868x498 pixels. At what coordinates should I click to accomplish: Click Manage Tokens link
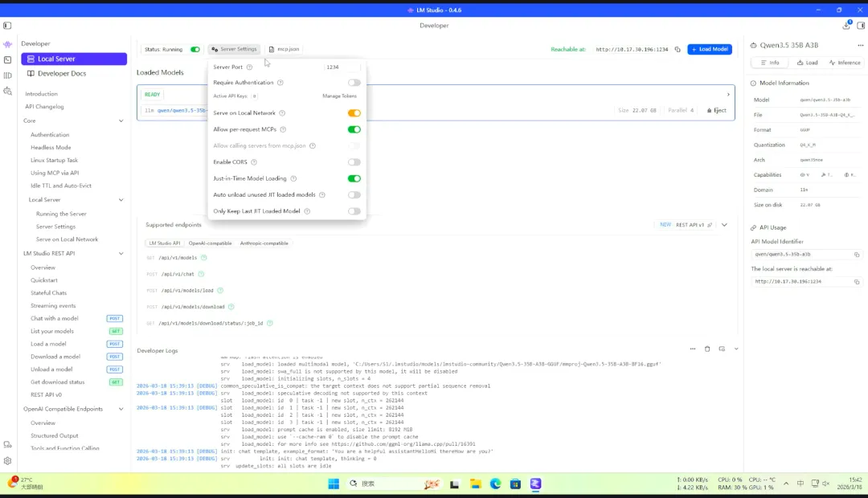coord(339,96)
